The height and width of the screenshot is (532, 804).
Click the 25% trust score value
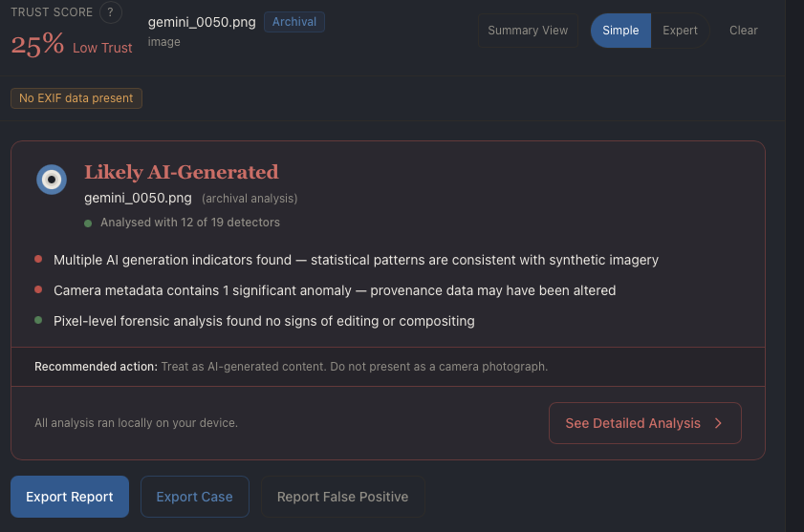coord(37,44)
